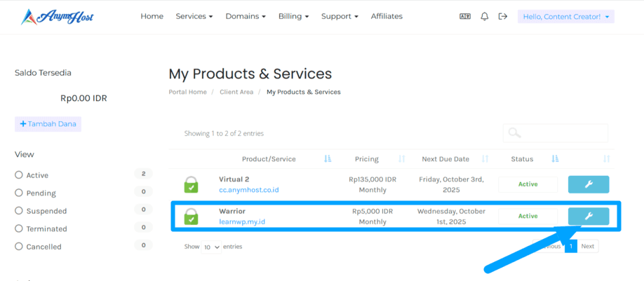Image resolution: width=644 pixels, height=281 pixels.
Task: Click the Virtual 2 product name
Action: (x=234, y=179)
